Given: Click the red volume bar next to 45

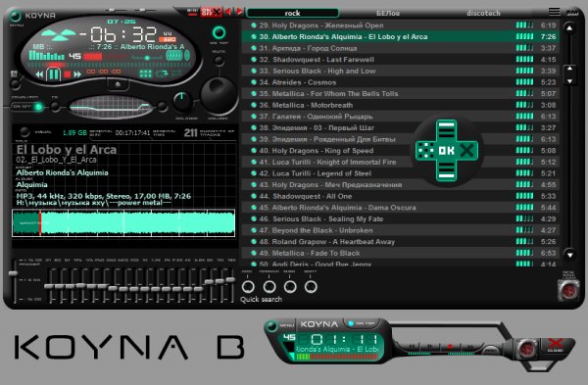Looking at the screenshot, I should 93,57.
